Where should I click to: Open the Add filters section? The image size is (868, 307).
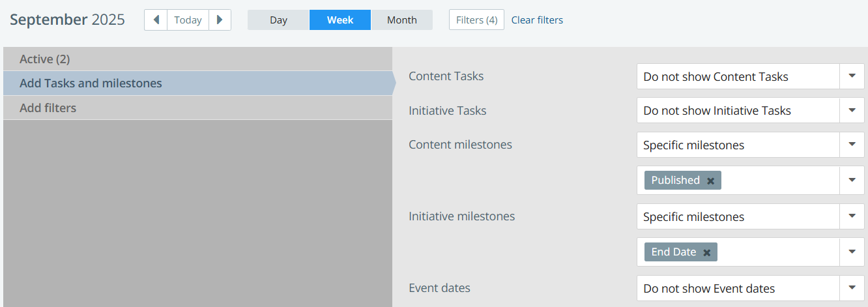click(x=197, y=108)
